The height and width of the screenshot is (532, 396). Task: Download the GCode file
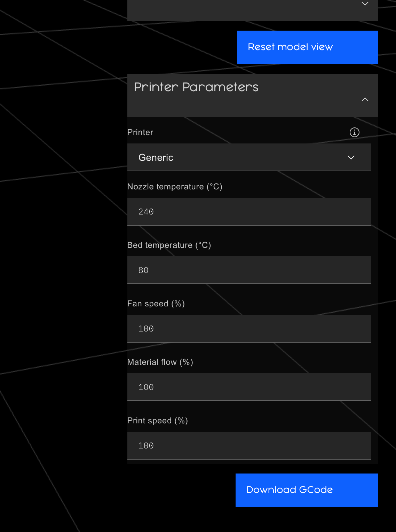(x=307, y=490)
